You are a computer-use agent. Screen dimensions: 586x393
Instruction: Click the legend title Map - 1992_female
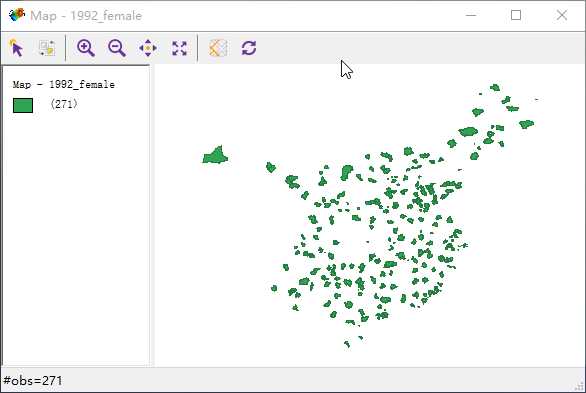pos(64,85)
